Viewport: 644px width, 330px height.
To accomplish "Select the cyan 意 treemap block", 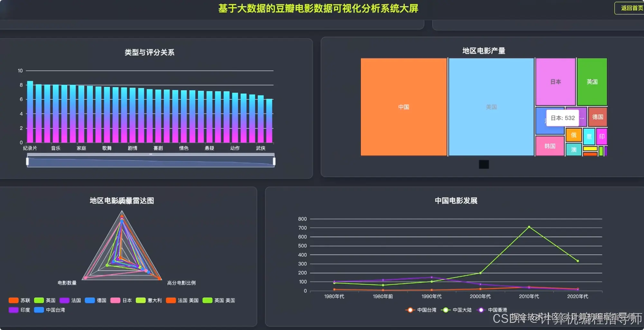I will (x=589, y=136).
